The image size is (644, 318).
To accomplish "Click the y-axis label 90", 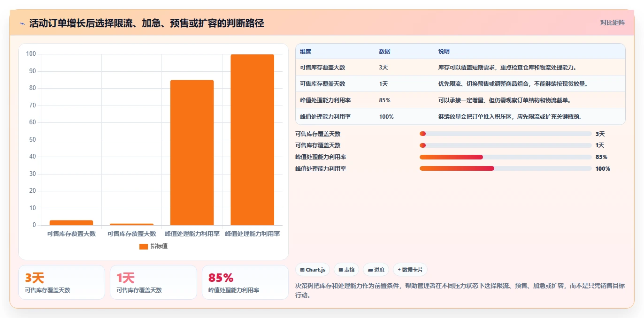I will (x=32, y=71).
